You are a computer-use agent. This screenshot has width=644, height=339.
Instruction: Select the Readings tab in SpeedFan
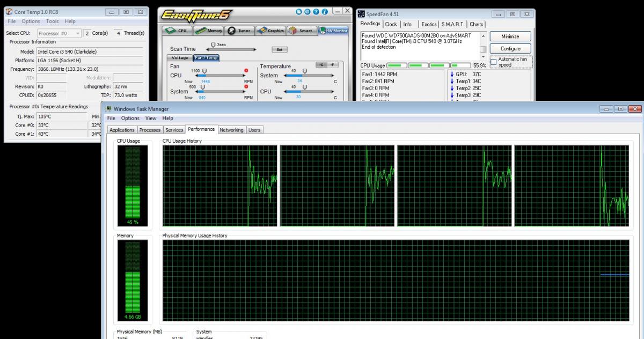370,24
